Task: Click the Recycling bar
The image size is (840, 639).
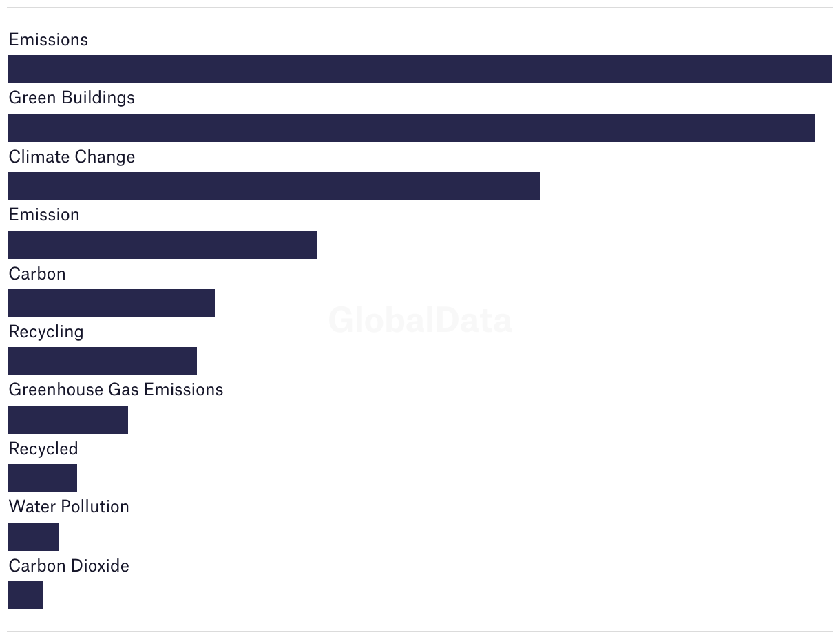Action: [103, 361]
